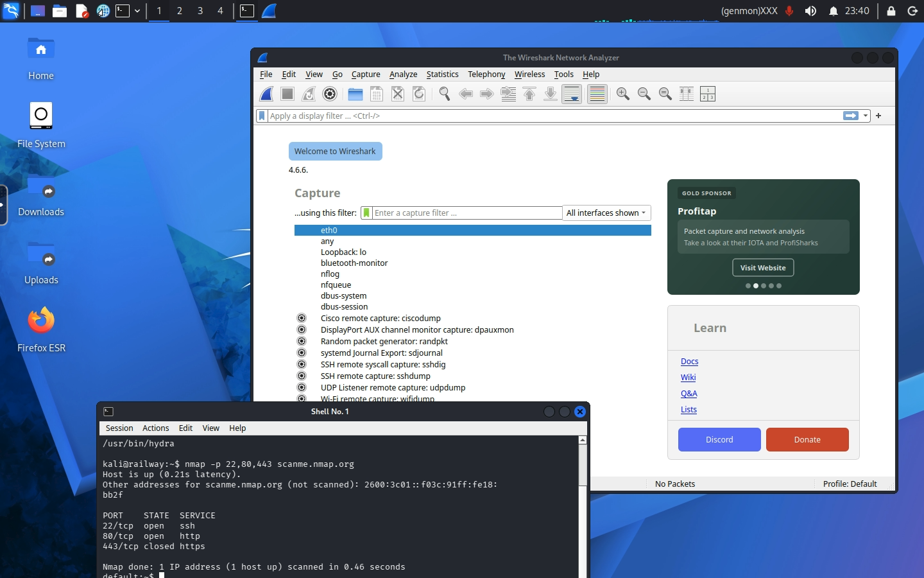
Task: Open a capture file with the folder icon
Action: [355, 94]
